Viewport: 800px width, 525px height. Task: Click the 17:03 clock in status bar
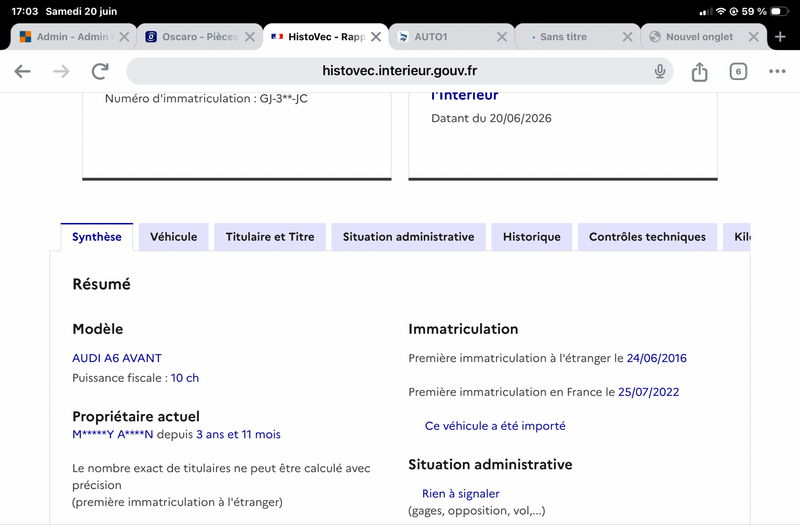click(x=24, y=11)
